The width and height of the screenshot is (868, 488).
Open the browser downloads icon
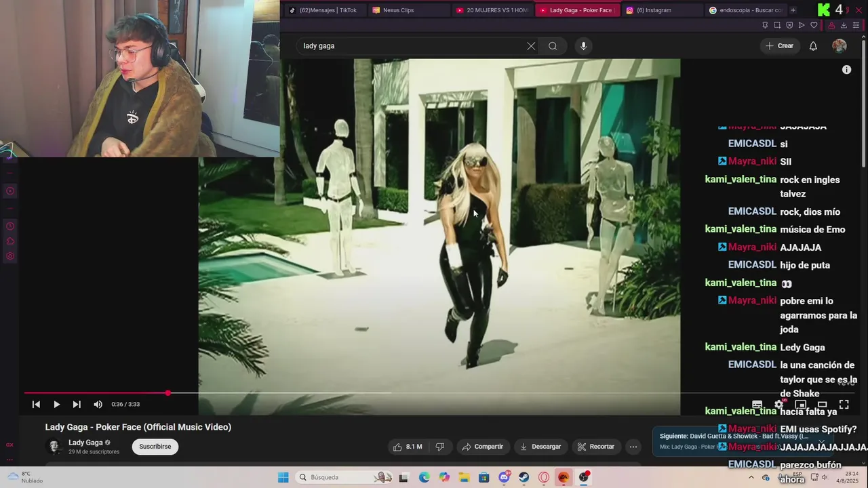844,25
